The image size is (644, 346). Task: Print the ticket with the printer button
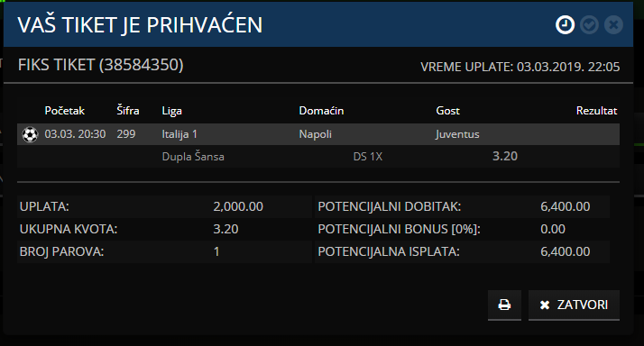click(x=504, y=305)
